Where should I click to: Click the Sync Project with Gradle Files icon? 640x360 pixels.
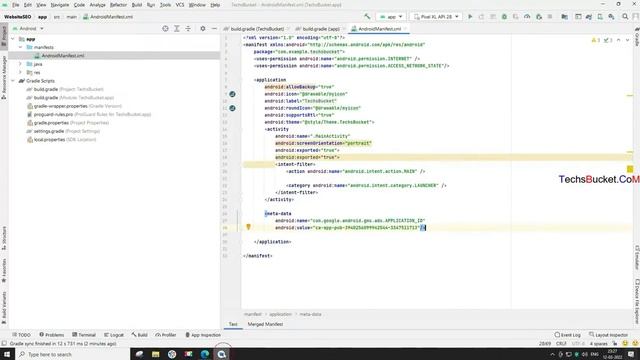click(x=589, y=17)
